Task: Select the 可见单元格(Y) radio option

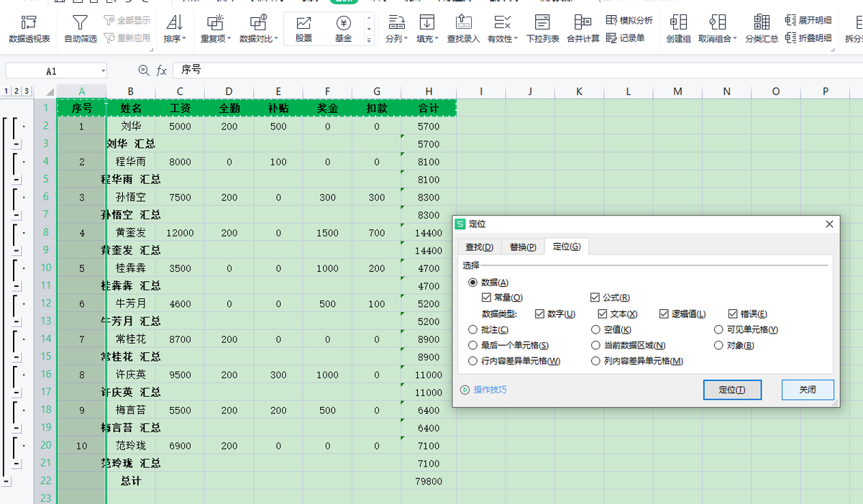Action: point(719,329)
